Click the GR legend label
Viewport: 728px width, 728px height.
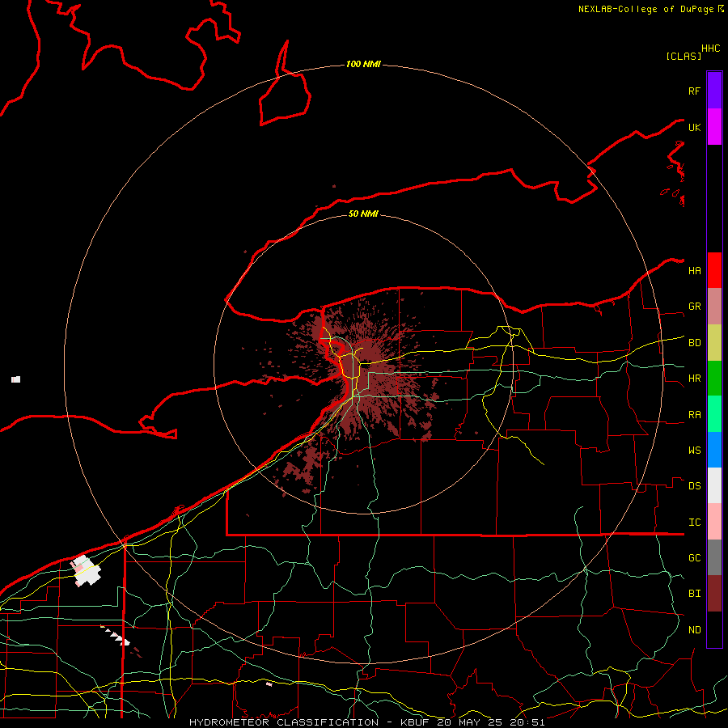click(695, 307)
